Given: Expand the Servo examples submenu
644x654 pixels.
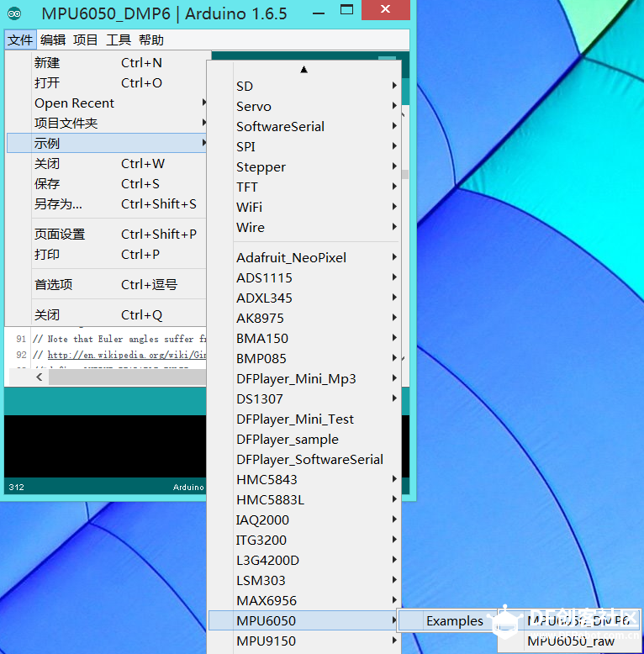Looking at the screenshot, I should (x=304, y=107).
